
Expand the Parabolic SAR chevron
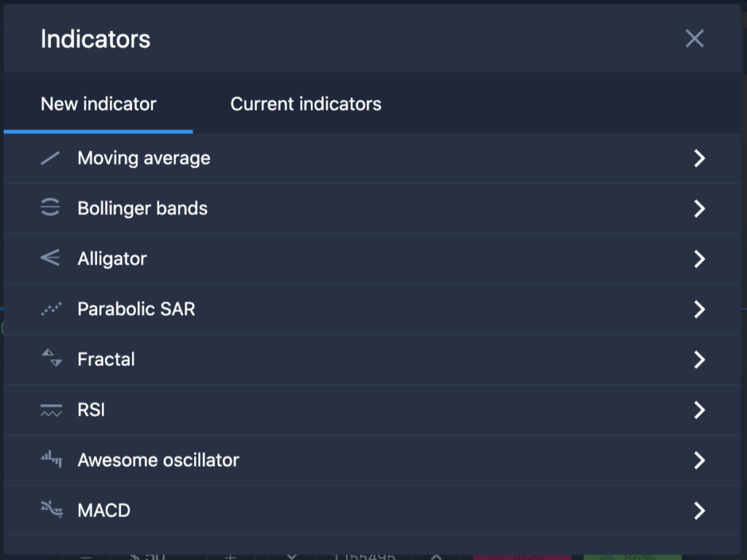(699, 309)
